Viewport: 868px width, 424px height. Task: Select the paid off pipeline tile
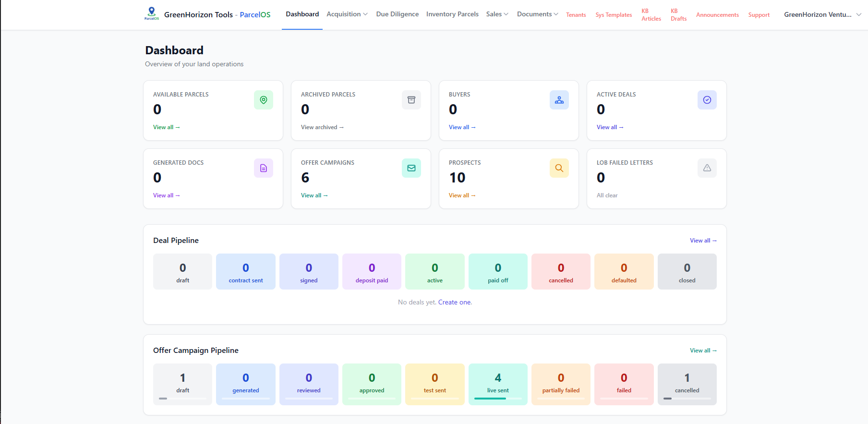[x=498, y=272]
